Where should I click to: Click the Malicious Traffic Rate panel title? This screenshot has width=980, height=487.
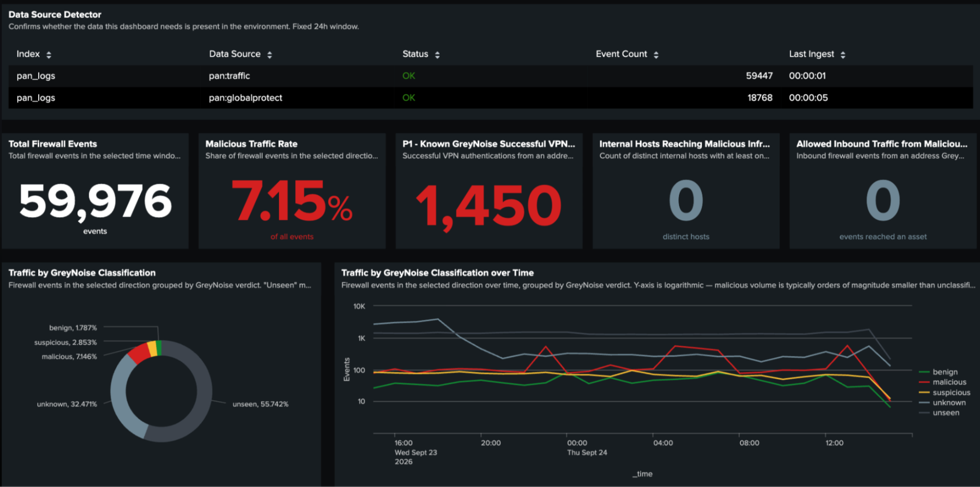click(251, 144)
